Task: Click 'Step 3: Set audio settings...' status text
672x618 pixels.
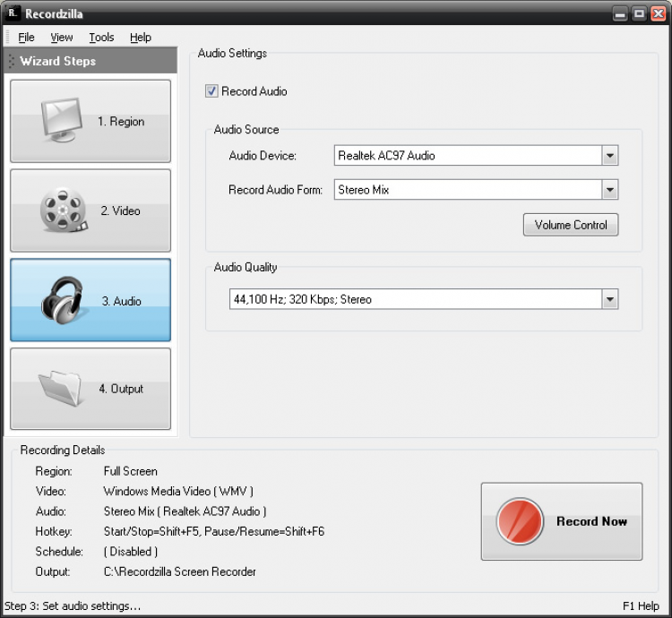Action: (73, 606)
